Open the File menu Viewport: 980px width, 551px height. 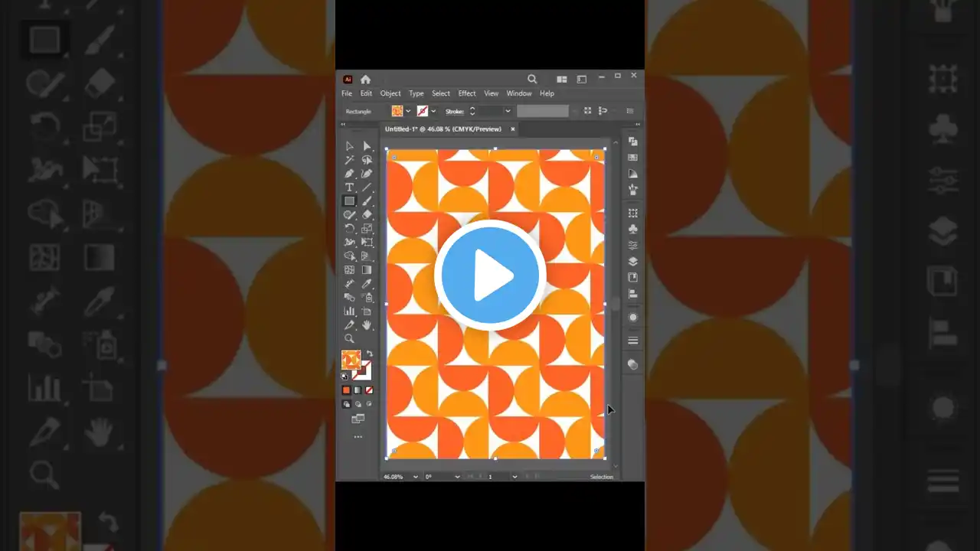[x=347, y=93]
